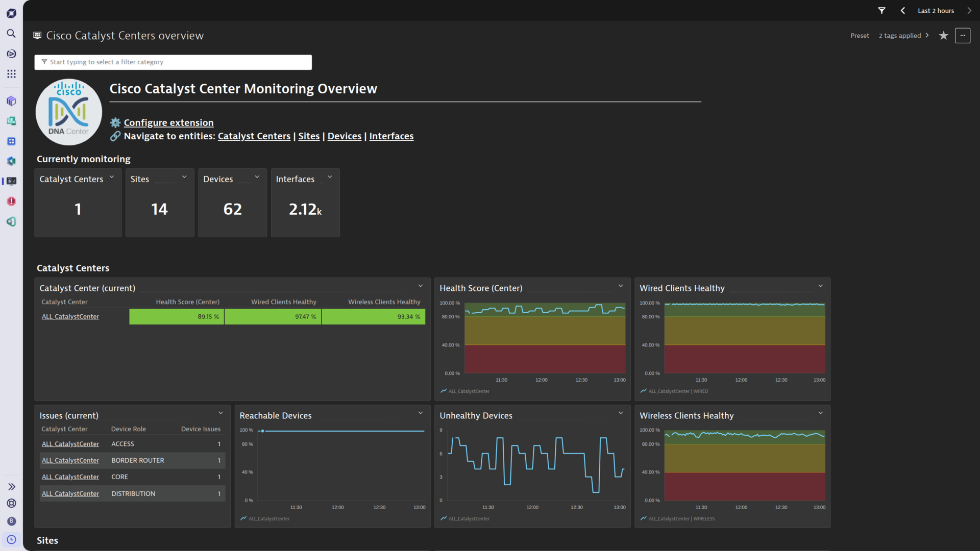
Task: Open Catalyst Center (current) tile menu chevron
Action: pos(421,286)
